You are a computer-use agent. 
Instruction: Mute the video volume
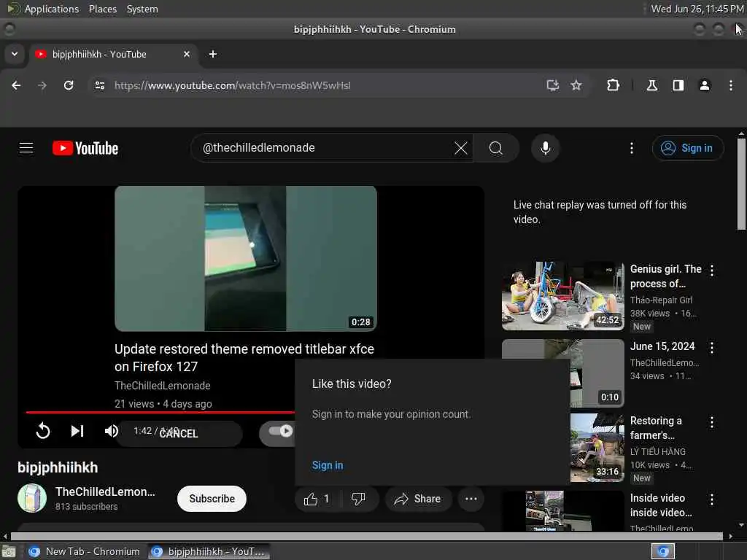(112, 431)
